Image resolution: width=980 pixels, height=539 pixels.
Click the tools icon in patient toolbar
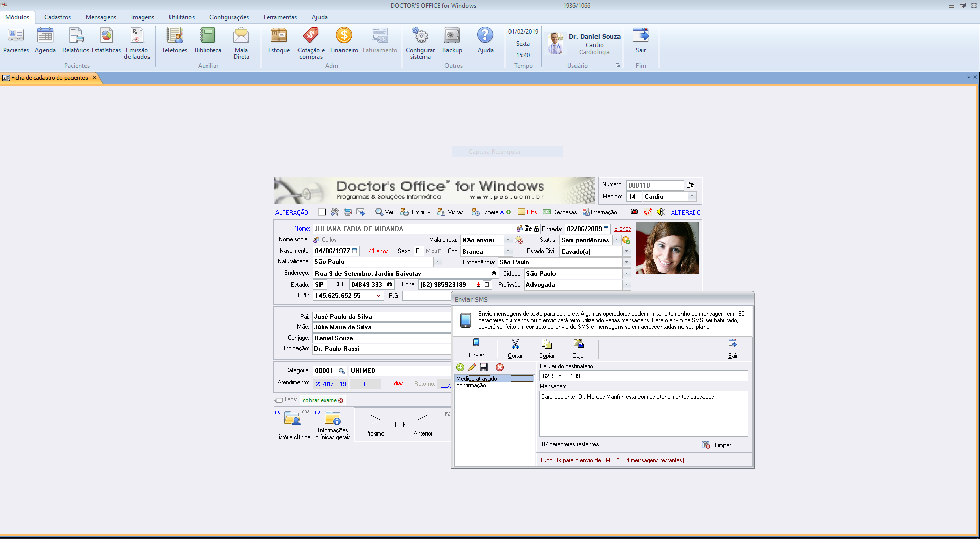pos(335,212)
